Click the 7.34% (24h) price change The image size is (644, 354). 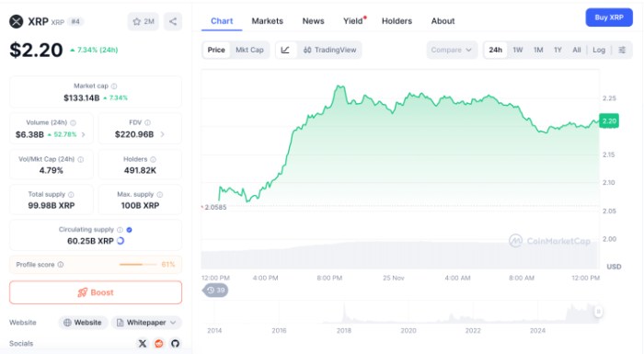(94, 50)
